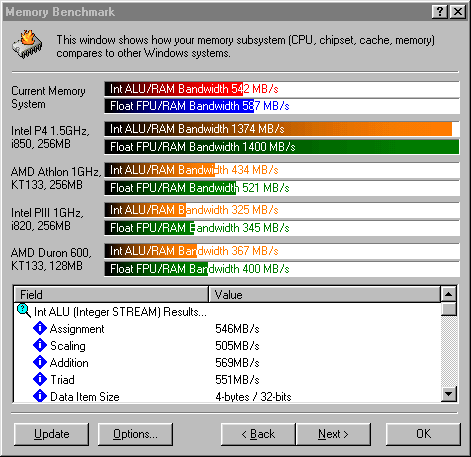471x457 pixels.
Task: Click the 546MB/s Assignment value
Action: pos(237,329)
